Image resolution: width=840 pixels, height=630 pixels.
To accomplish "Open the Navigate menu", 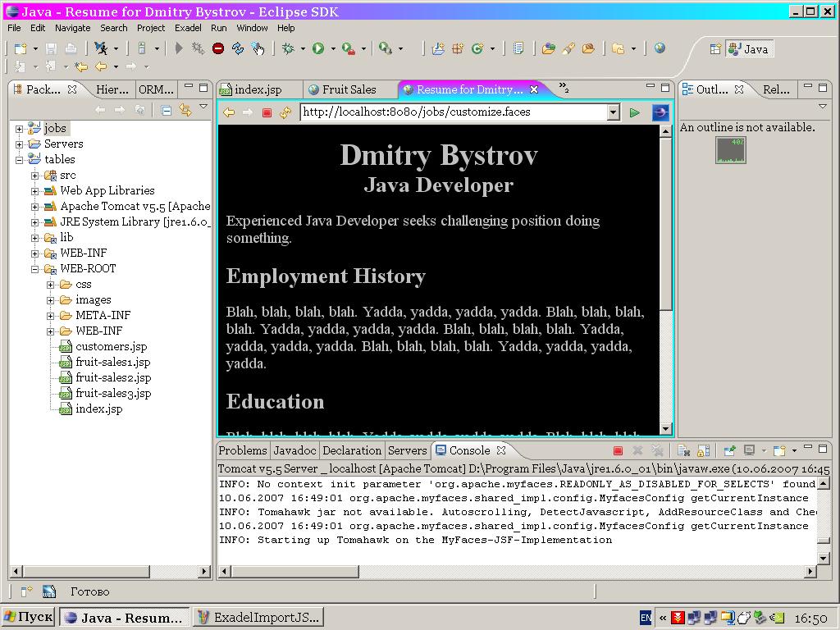I will 72,28.
